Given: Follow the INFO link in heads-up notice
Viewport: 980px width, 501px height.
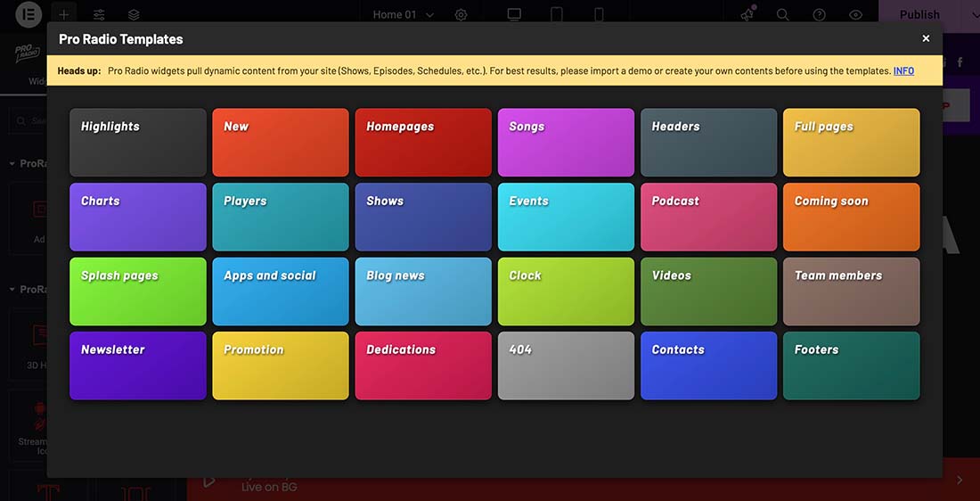Looking at the screenshot, I should (x=903, y=70).
